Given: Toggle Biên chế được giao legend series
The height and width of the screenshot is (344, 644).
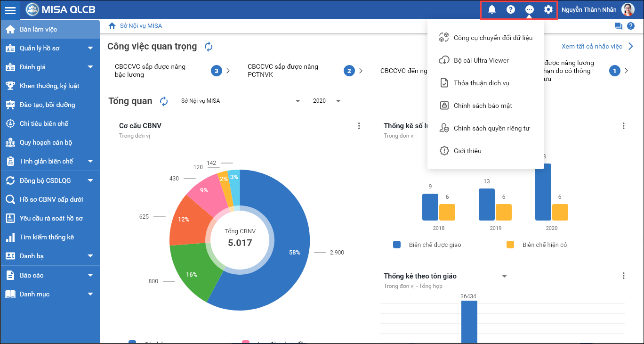Looking at the screenshot, I should coord(429,245).
